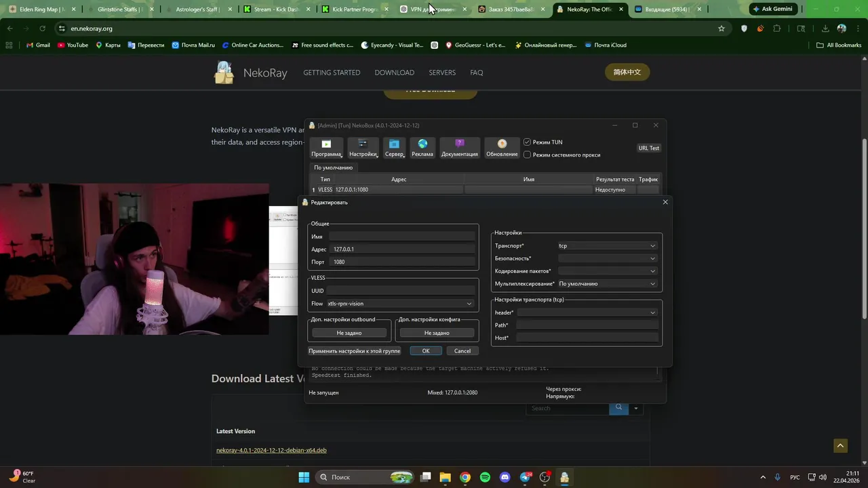868x488 pixels.
Task: Show hidden system tray icons
Action: tap(763, 477)
